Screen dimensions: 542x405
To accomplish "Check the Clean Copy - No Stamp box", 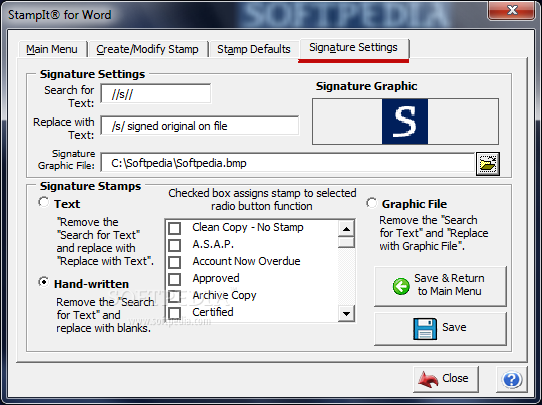I will click(x=175, y=228).
